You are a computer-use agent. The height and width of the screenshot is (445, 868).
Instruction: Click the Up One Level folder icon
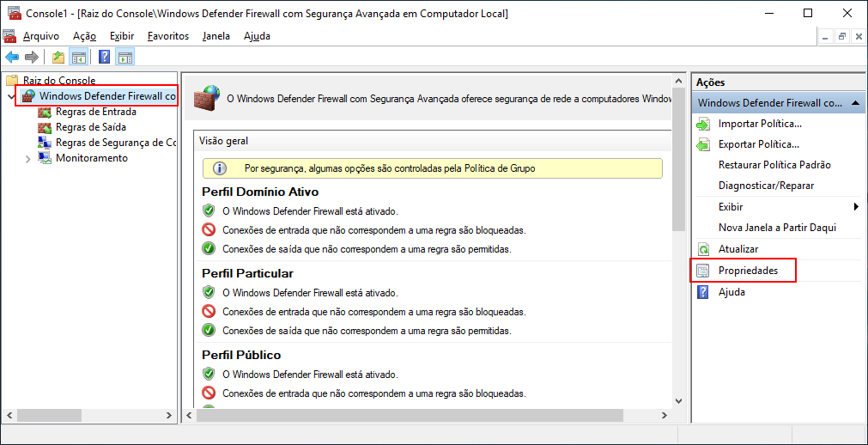click(58, 57)
